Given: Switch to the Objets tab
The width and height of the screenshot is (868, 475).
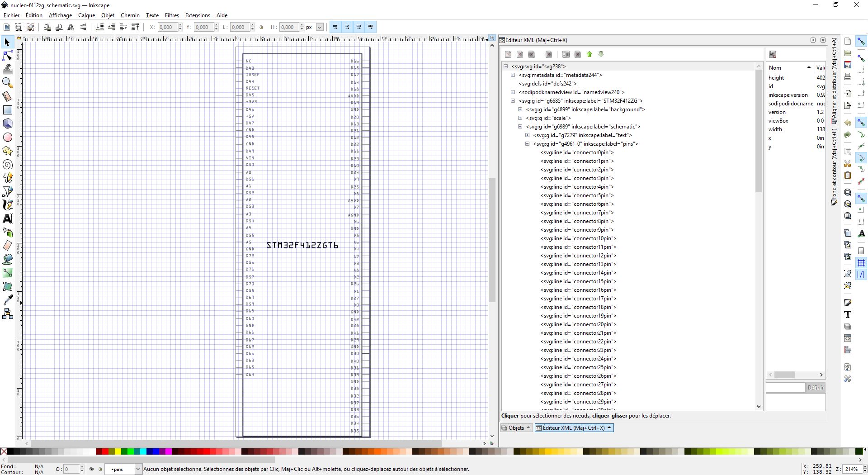Looking at the screenshot, I should (x=516, y=427).
